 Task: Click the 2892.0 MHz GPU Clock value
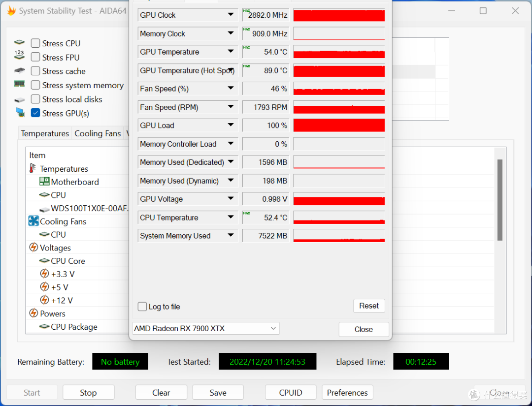click(266, 15)
